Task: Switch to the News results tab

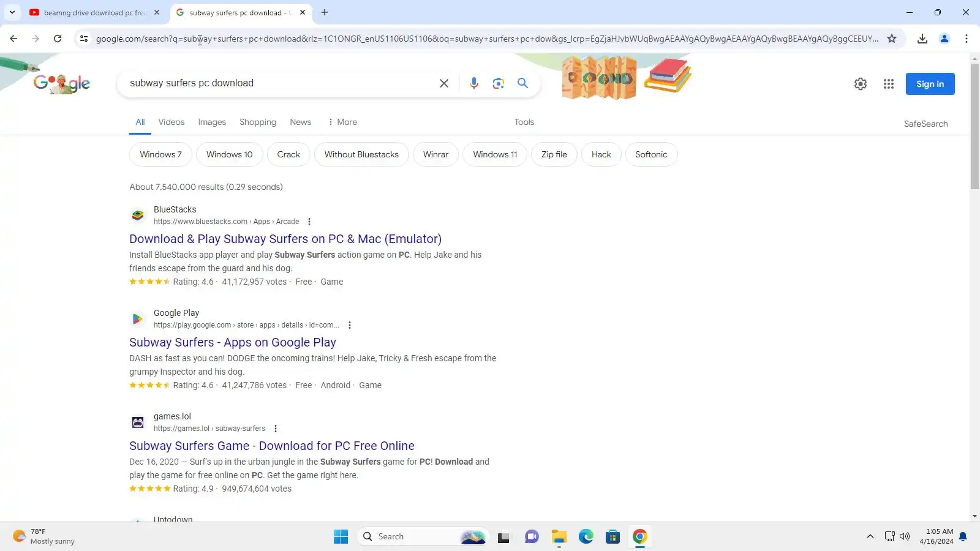Action: click(300, 122)
